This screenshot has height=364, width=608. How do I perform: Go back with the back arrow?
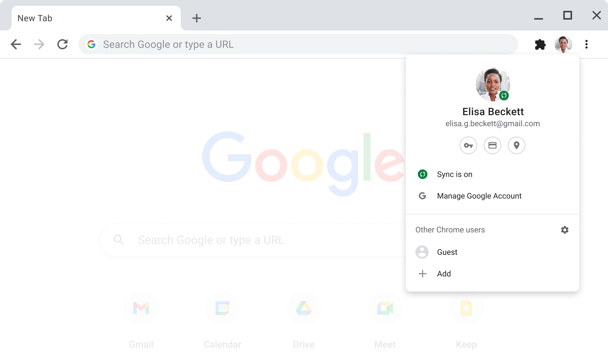tap(16, 44)
